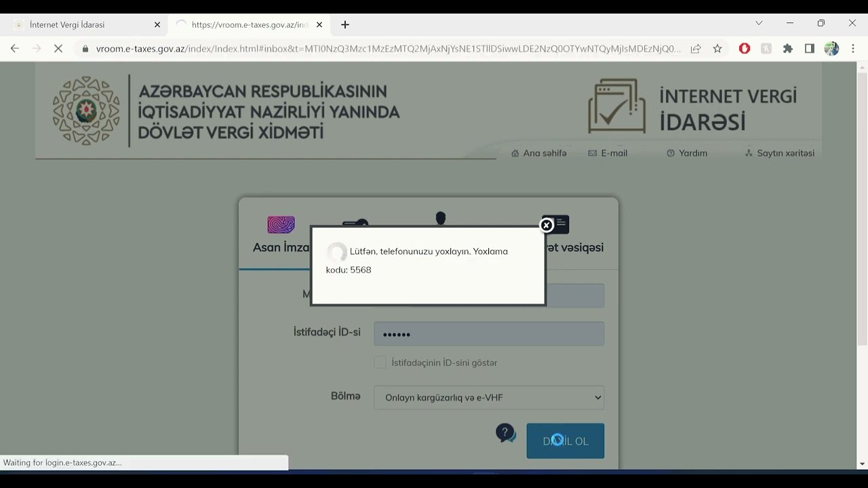Viewport: 868px width, 488px height.
Task: Go to Ana səhifə link
Action: [x=539, y=153]
